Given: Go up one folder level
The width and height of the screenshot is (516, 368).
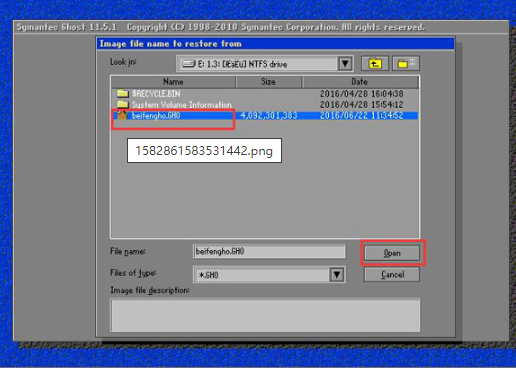Looking at the screenshot, I should tap(375, 63).
